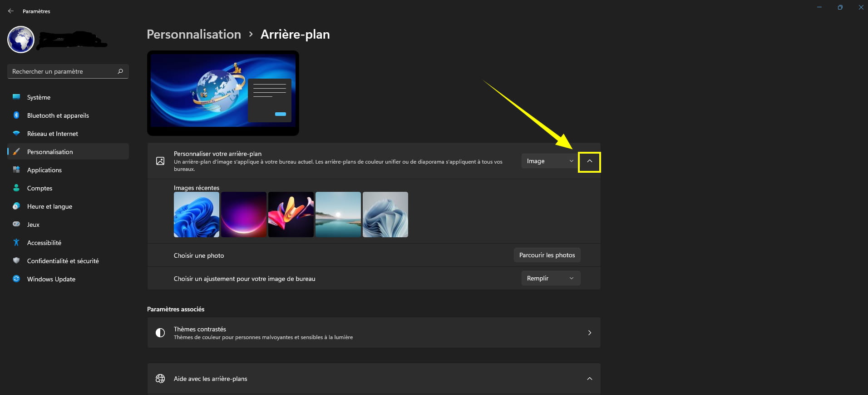
Task: Click the Réseau et Internet wifi icon
Action: 16,133
